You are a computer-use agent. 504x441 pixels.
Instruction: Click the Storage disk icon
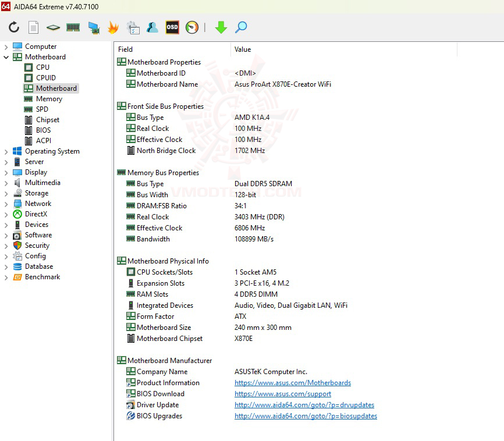coord(17,193)
